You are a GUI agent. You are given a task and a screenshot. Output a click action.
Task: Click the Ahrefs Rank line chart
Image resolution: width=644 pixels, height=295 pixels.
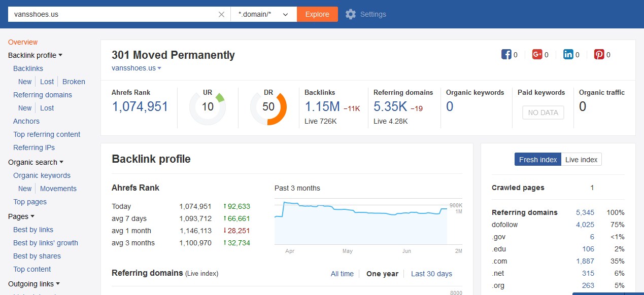pos(361,222)
